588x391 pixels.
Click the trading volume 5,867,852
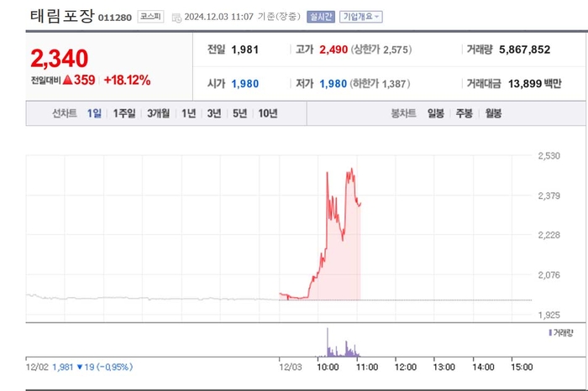coord(525,50)
